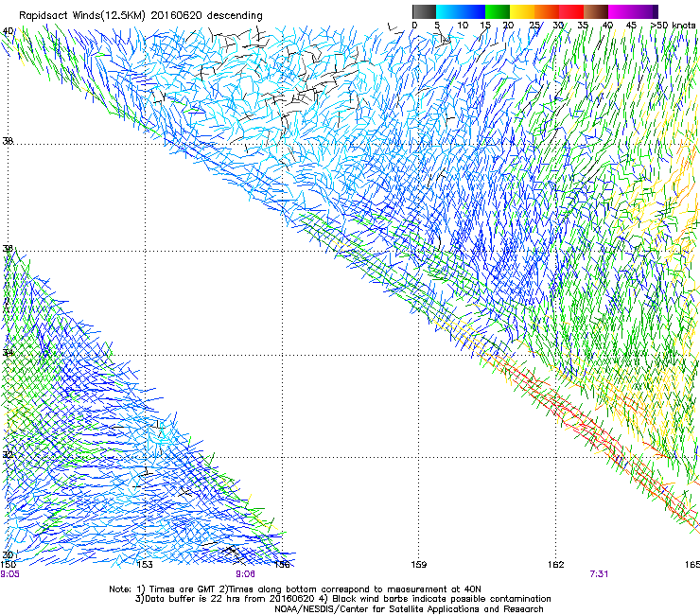Screen dimensions: 700x615
Task: Click the 'Data buffer is 22 hrs' note line
Action: click(x=342, y=599)
